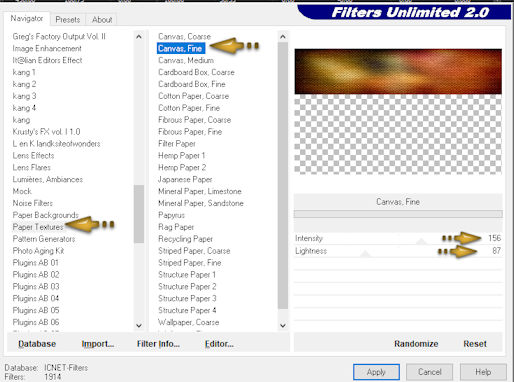The height and width of the screenshot is (382, 514).
Task: Click the filter list scroll-down arrow
Action: [283, 325]
